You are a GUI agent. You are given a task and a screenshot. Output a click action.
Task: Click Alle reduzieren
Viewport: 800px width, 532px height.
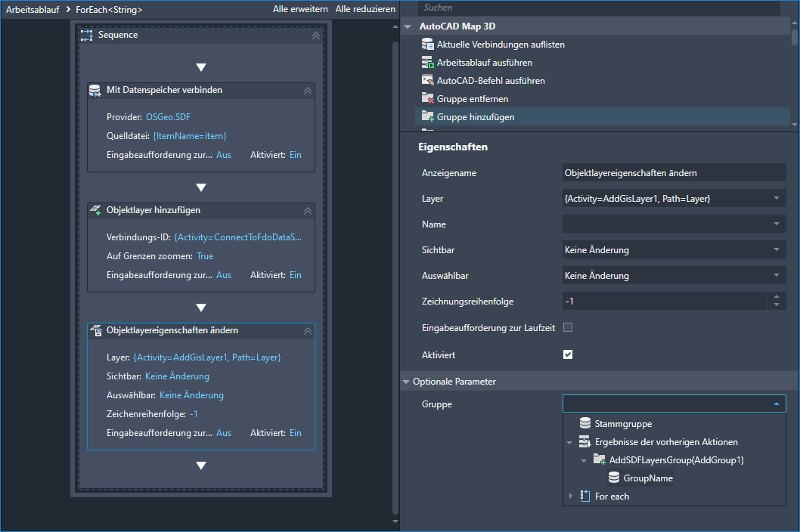365,9
